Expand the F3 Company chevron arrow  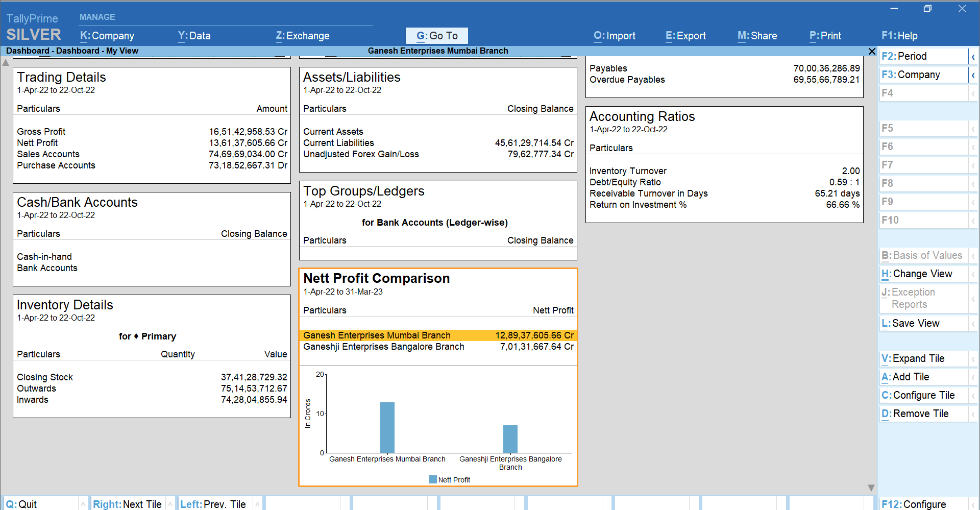[973, 75]
